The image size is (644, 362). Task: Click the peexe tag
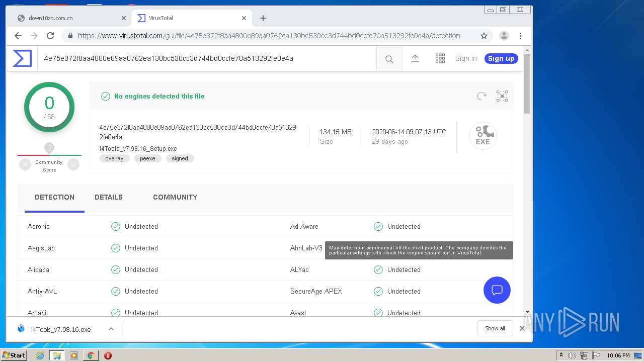[147, 158]
